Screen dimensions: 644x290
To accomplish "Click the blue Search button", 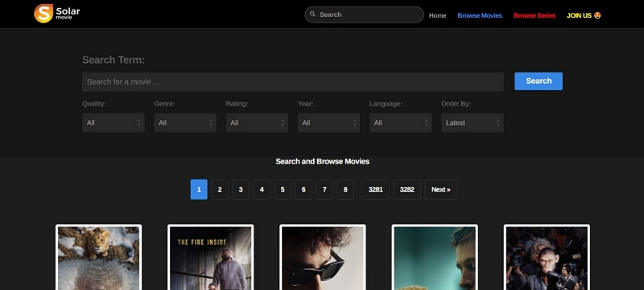I will [539, 81].
